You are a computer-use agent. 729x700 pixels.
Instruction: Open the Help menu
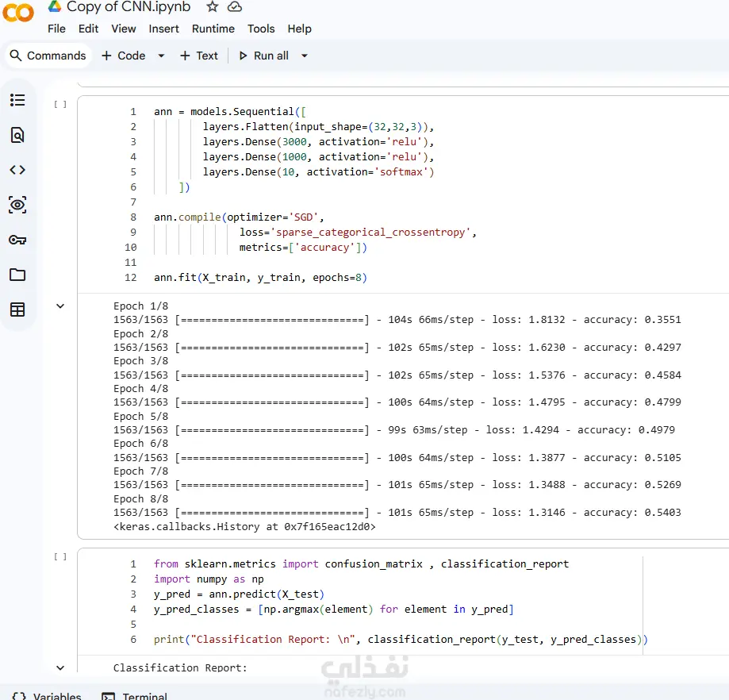(x=299, y=29)
